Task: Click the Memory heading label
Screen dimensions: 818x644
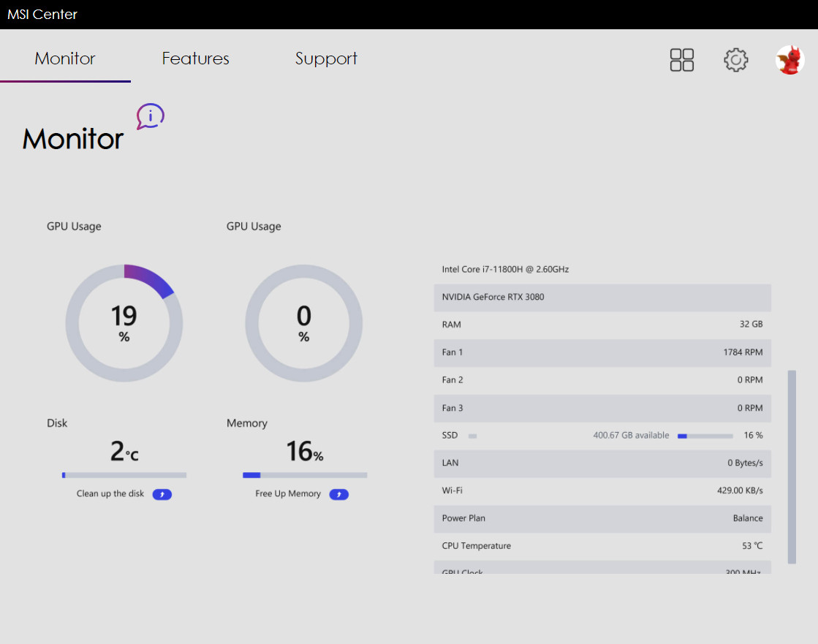Action: coord(247,423)
